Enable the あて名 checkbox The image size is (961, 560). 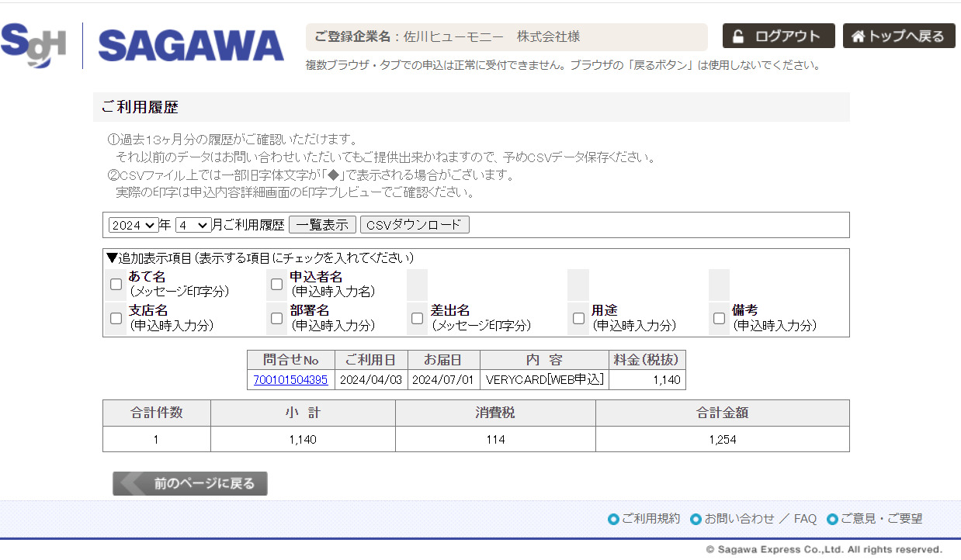[x=116, y=284]
